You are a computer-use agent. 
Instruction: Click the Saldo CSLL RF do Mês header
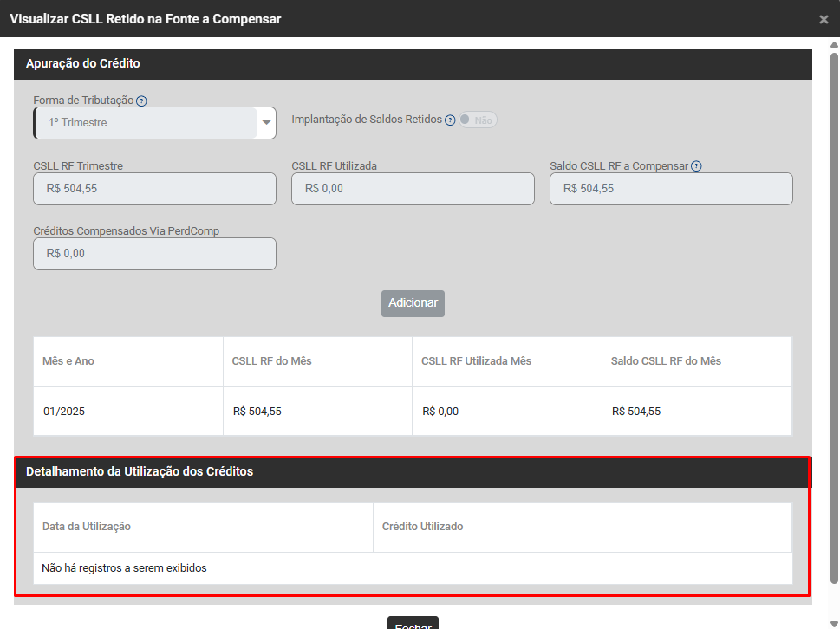pyautogui.click(x=666, y=361)
